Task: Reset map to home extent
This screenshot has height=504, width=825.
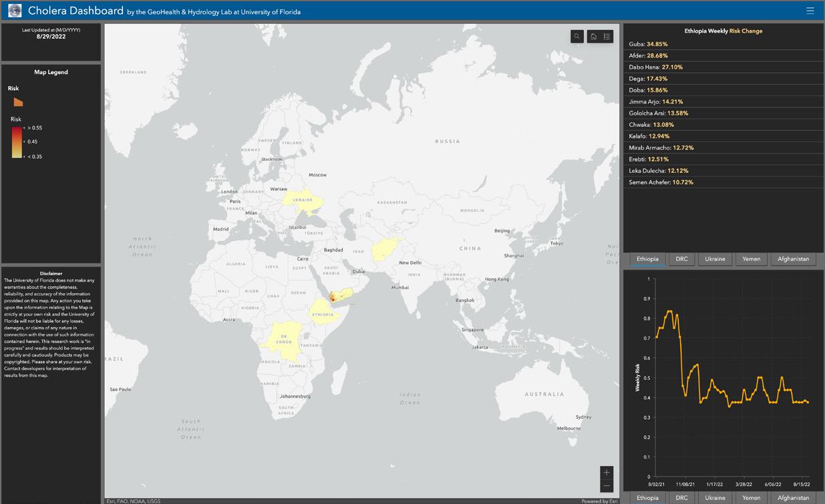Action: (593, 37)
